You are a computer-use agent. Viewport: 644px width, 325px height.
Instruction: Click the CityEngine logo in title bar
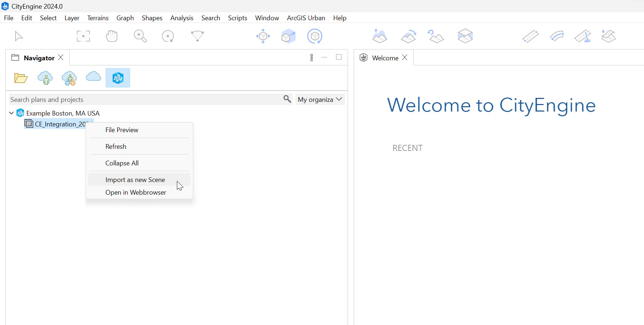coord(5,6)
